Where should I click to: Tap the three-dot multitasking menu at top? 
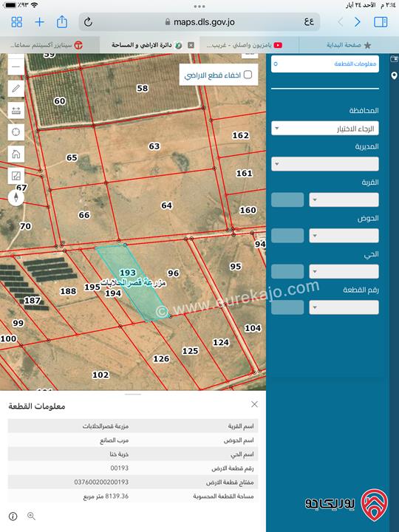tap(199, 7)
